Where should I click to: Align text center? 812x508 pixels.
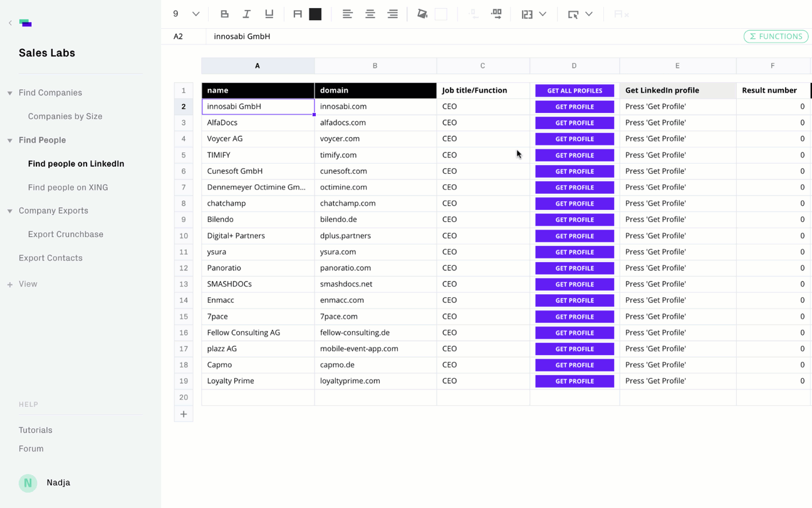tap(370, 14)
